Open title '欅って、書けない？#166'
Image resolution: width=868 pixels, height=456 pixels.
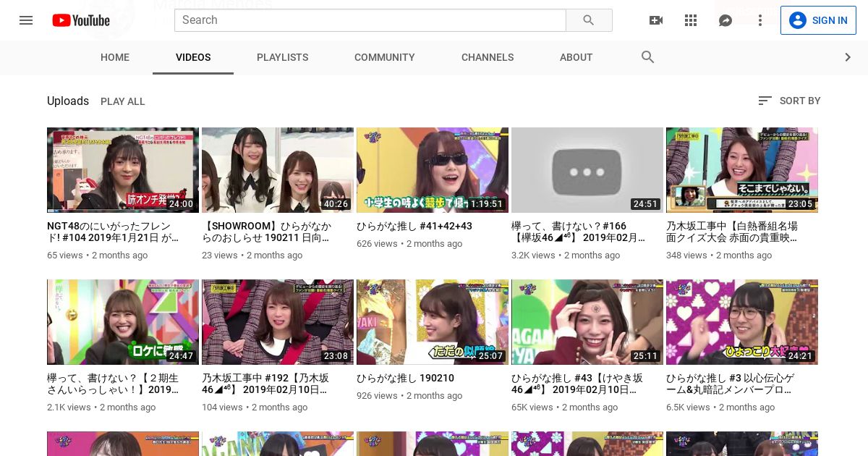click(x=578, y=232)
